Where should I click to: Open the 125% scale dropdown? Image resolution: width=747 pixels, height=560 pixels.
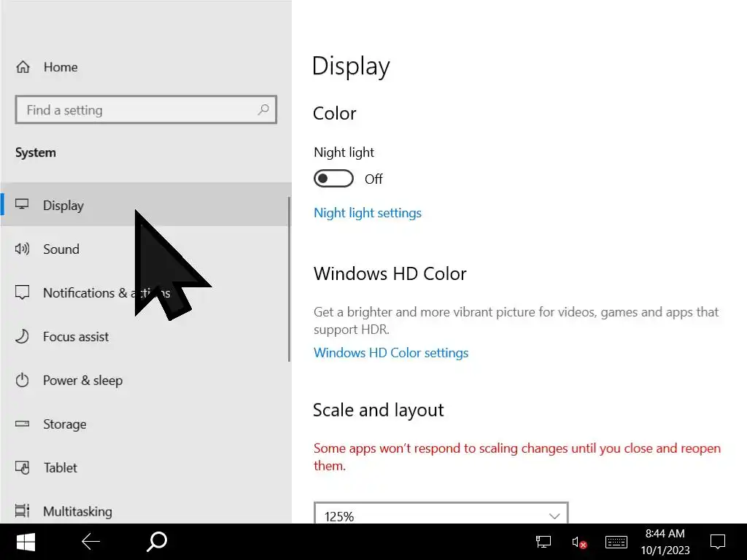(441, 513)
